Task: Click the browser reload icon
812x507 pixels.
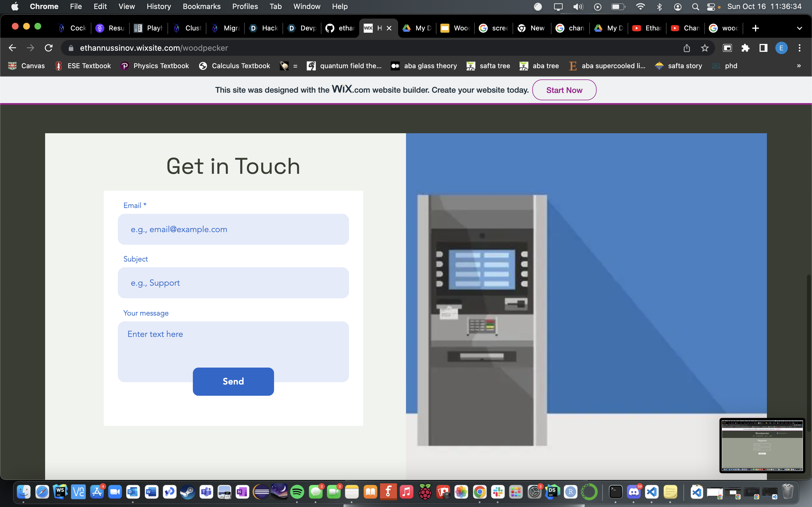Action: (49, 48)
